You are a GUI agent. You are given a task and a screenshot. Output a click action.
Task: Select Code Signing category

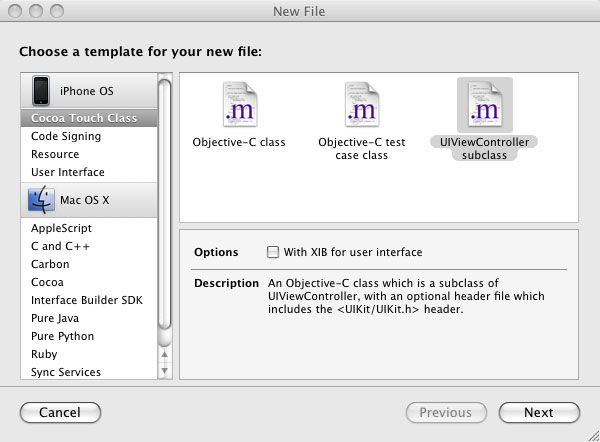(89, 136)
